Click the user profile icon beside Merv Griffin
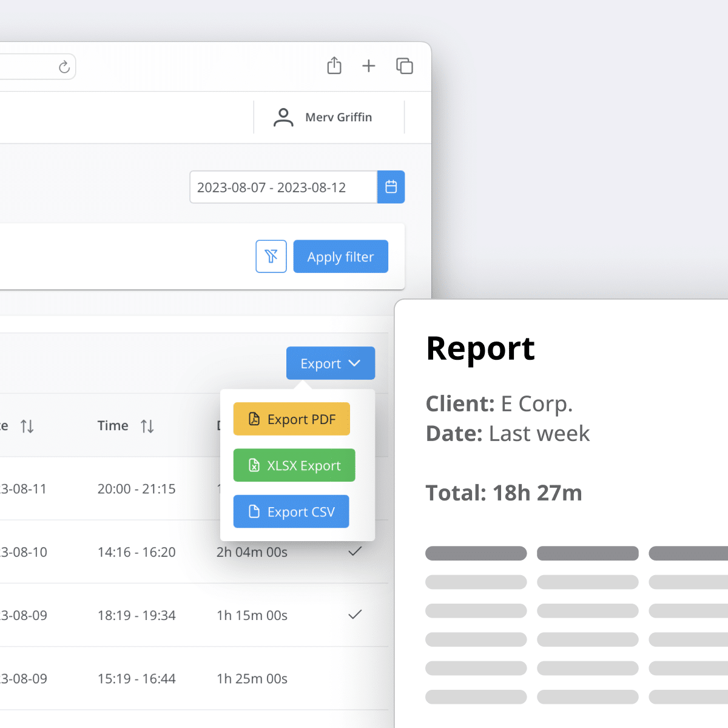The height and width of the screenshot is (728, 728). 283,116
